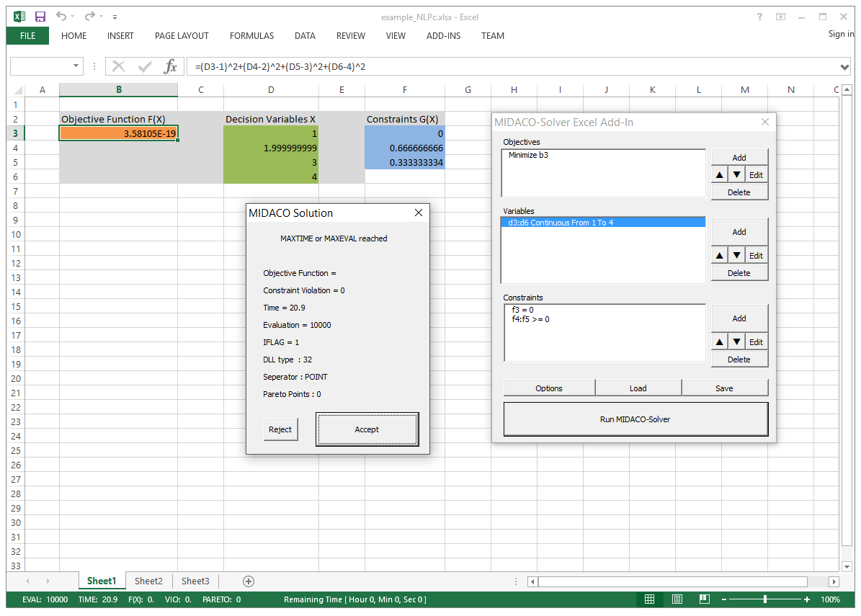Open the FILE tab
This screenshot has width=861, height=616.
27,36
